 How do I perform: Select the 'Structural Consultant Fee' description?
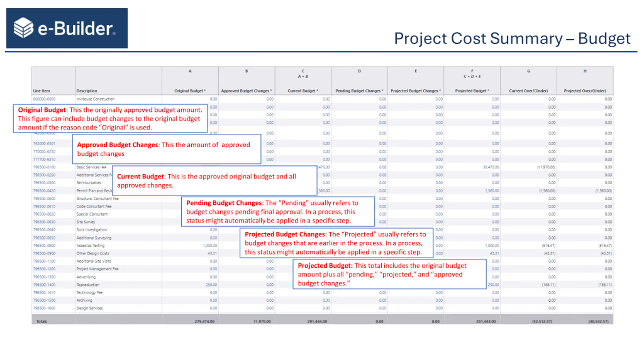click(x=98, y=199)
